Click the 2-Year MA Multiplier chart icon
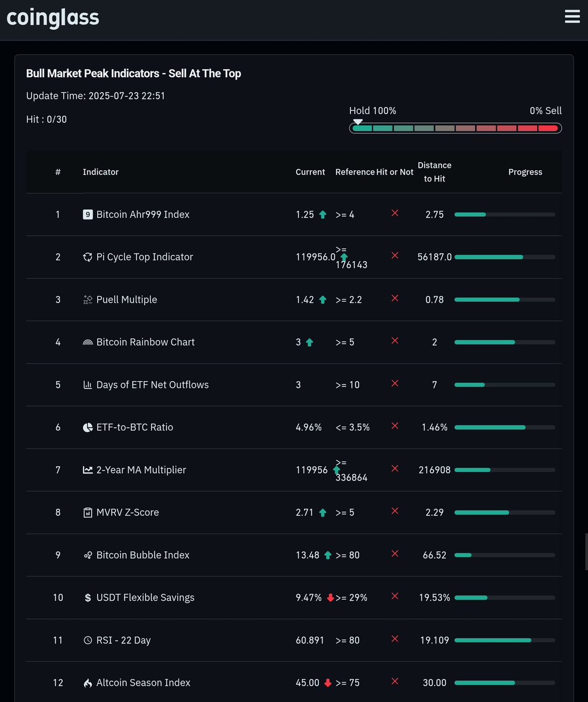The image size is (588, 702). point(88,470)
